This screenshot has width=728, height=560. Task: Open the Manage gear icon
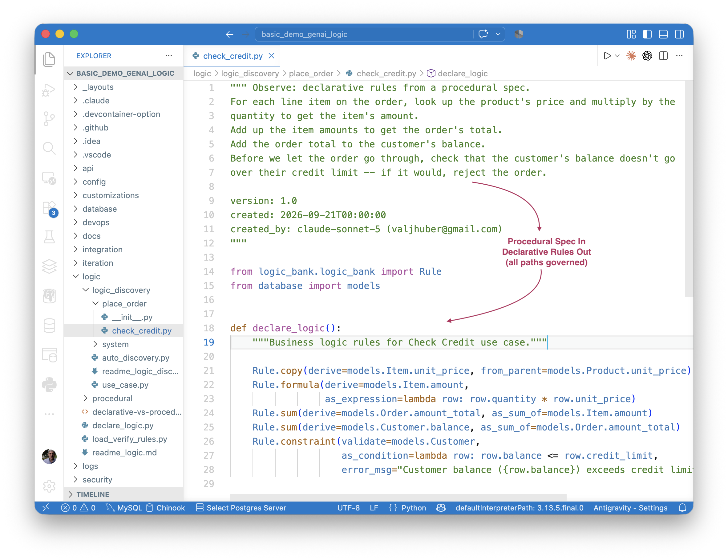point(49,486)
